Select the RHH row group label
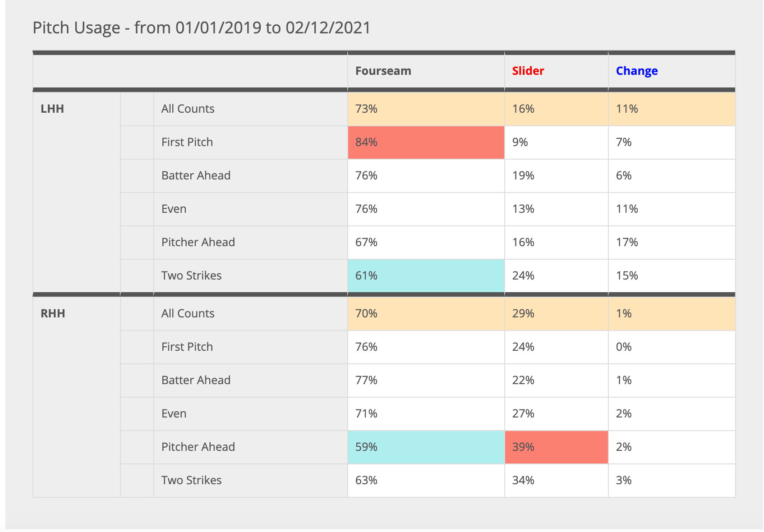Viewport: 764px width, 532px height. tap(53, 313)
